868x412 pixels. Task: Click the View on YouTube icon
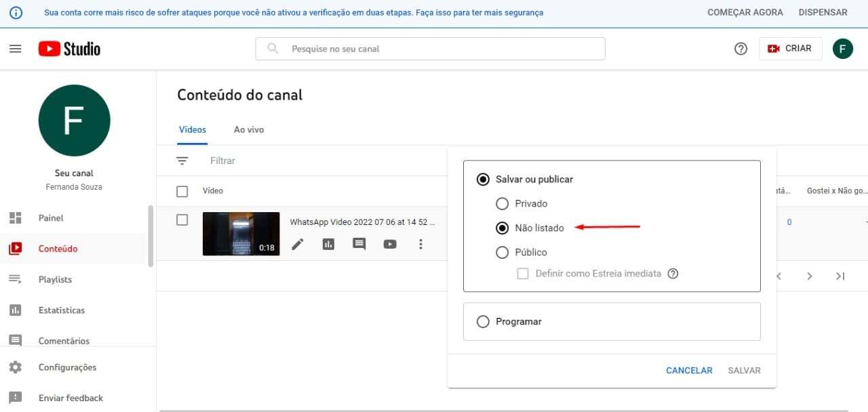pyautogui.click(x=390, y=244)
